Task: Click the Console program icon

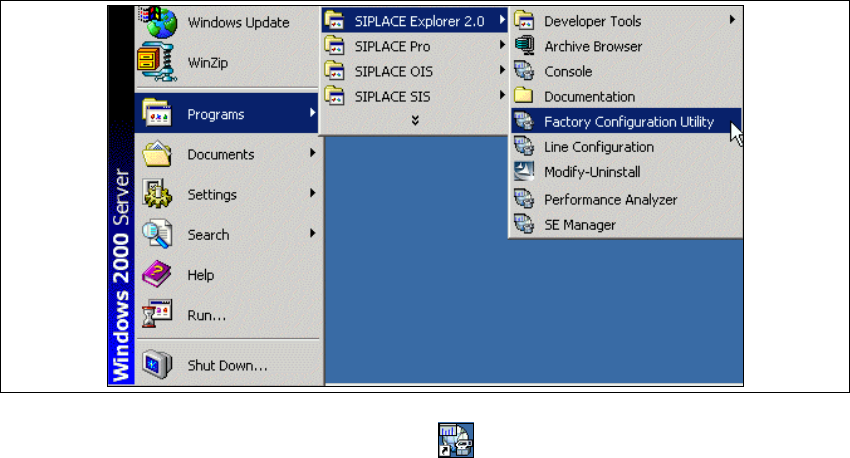Action: (x=524, y=71)
